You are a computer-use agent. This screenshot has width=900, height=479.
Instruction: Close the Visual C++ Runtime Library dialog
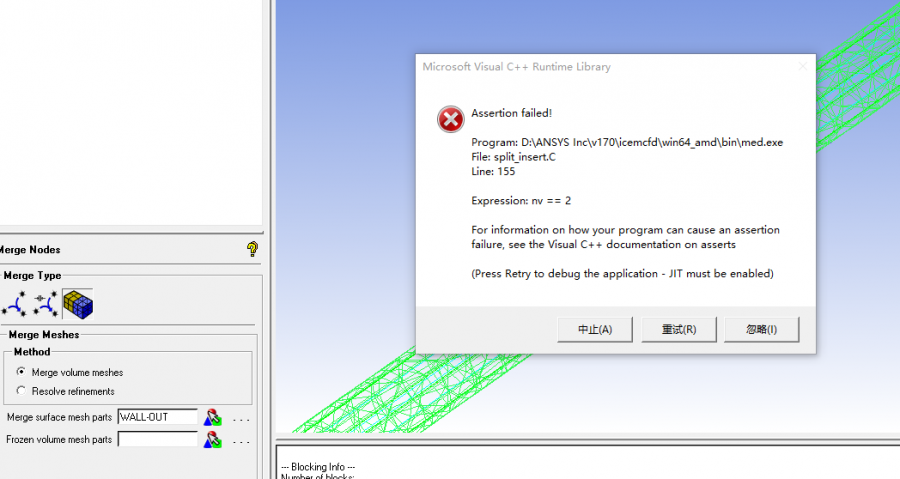[802, 67]
